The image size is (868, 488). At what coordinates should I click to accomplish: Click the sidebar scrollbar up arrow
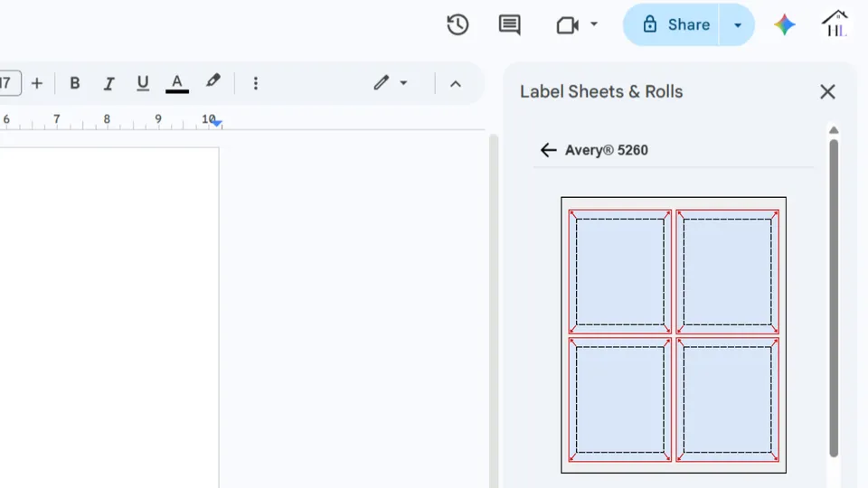(x=834, y=130)
